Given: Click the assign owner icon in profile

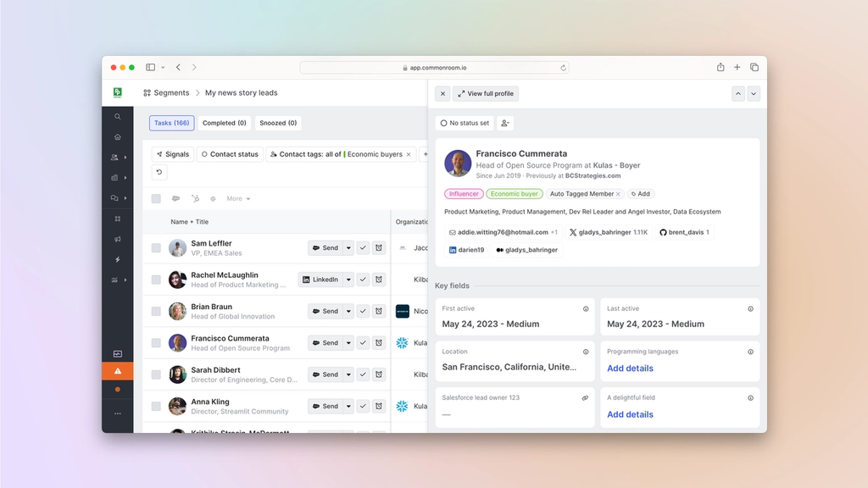Looking at the screenshot, I should coord(505,123).
